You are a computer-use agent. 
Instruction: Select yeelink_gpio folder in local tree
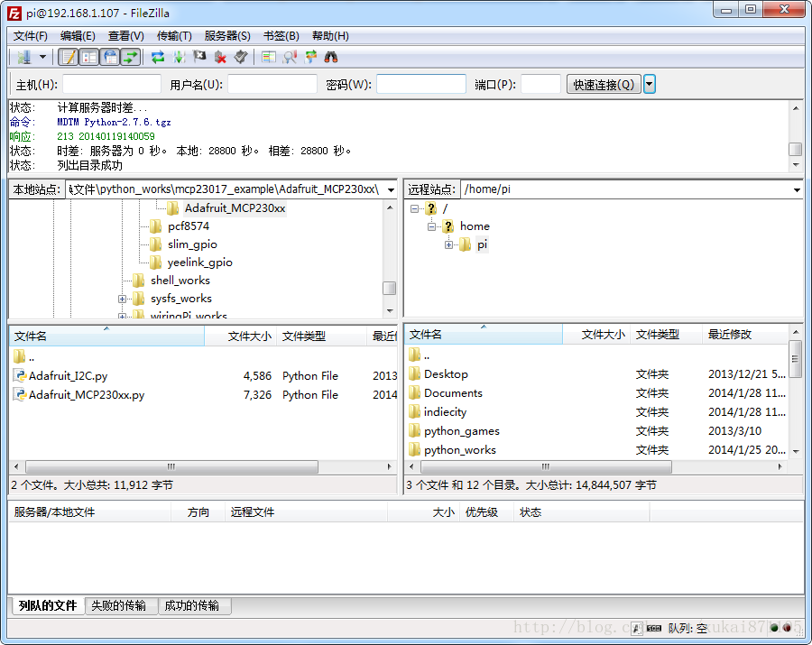pyautogui.click(x=200, y=263)
